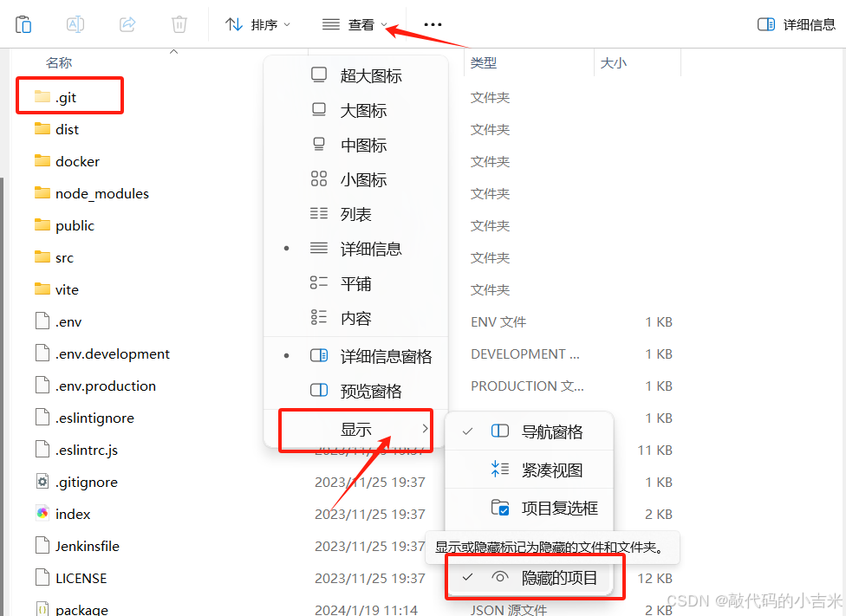Open the three-dot more options menu
Viewport: 846px width, 616px height.
(x=433, y=24)
